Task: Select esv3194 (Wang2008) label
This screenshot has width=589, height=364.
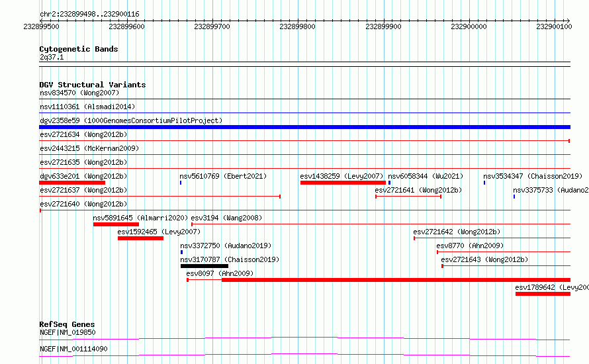Action: pos(226,218)
